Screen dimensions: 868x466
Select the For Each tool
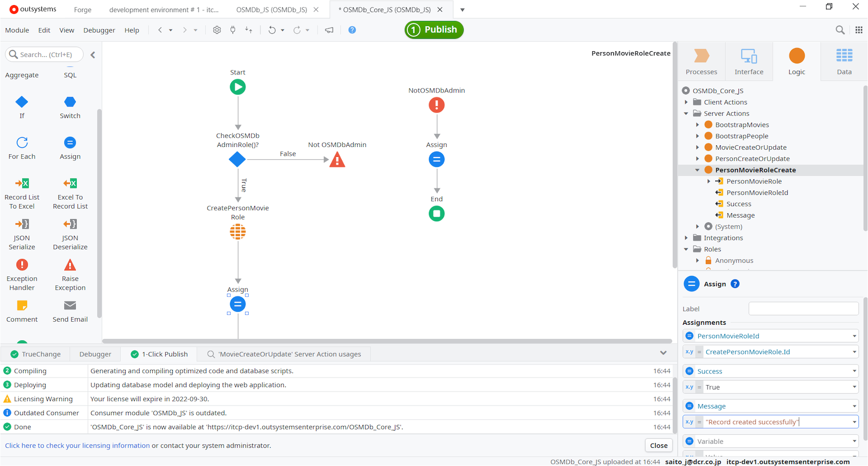[x=22, y=148]
